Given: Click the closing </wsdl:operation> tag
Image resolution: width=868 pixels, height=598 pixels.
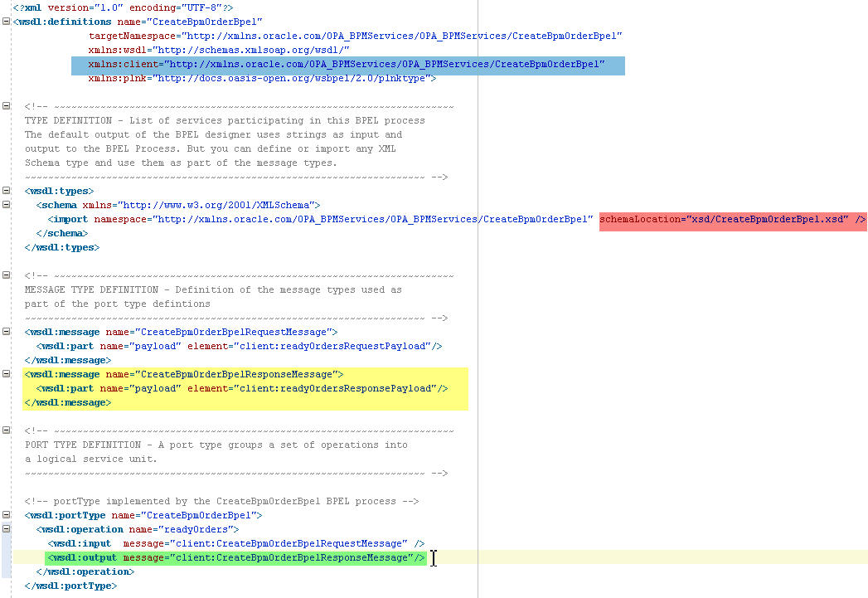Looking at the screenshot, I should coord(85,572).
